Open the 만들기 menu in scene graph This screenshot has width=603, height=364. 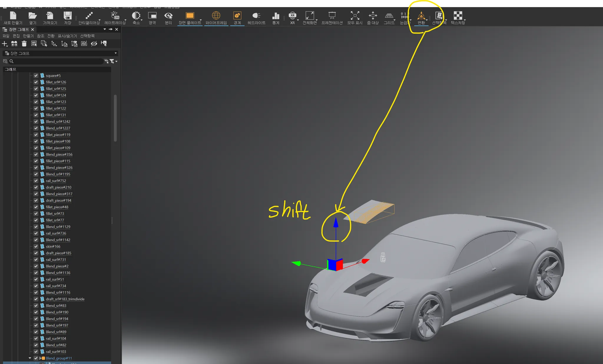(x=28, y=36)
